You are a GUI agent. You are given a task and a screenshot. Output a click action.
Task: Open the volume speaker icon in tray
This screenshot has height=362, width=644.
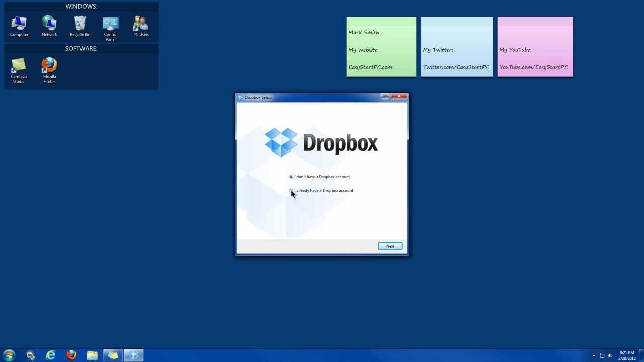tap(610, 356)
